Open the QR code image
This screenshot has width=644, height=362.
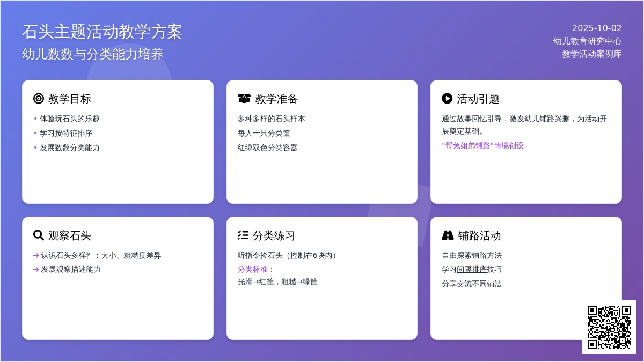(x=609, y=327)
